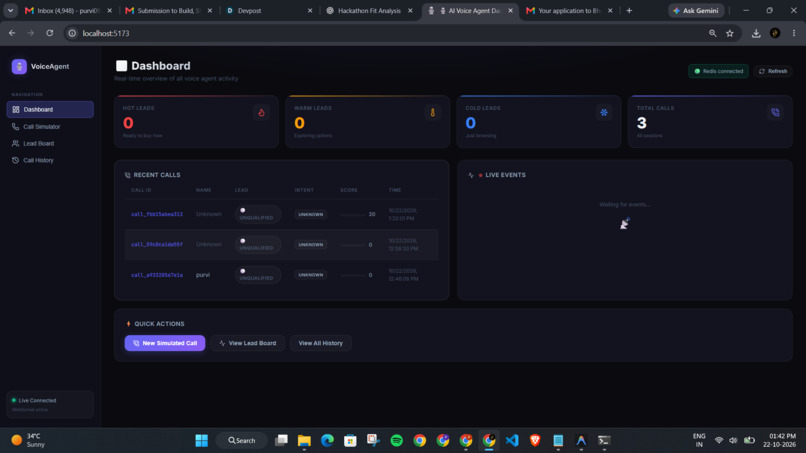The image size is (806, 453).
Task: Open the Terminal from the taskbar
Action: click(x=604, y=440)
